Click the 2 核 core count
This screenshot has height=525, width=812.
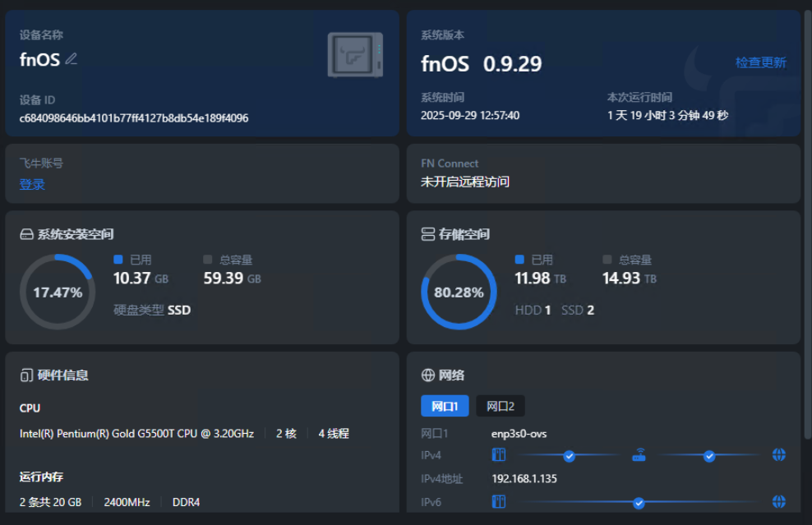tap(286, 433)
